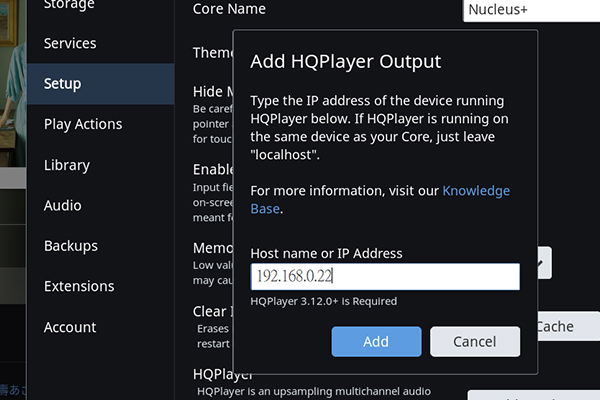Switch to the Audio settings tab
Screen dimensions: 600x400
pos(63,205)
